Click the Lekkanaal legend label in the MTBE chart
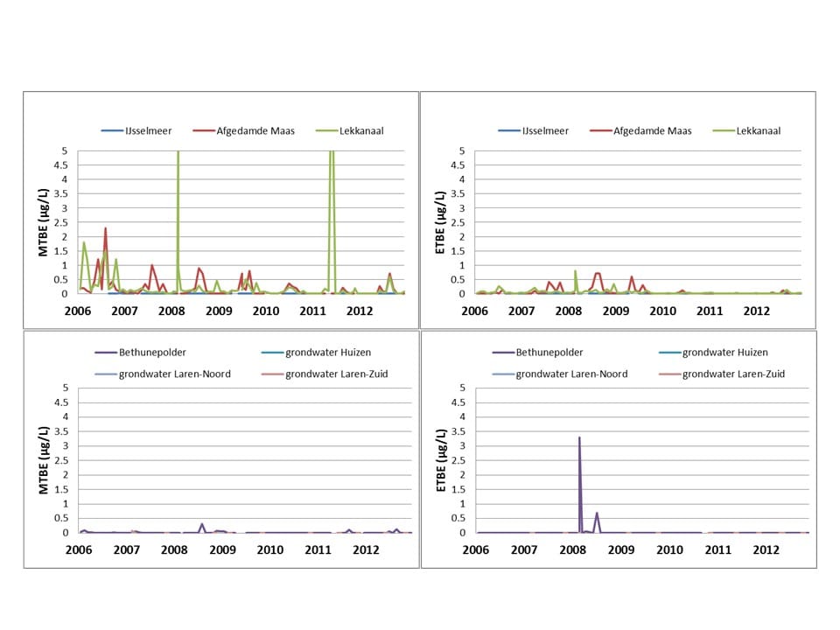The image size is (840, 630). coord(361,130)
